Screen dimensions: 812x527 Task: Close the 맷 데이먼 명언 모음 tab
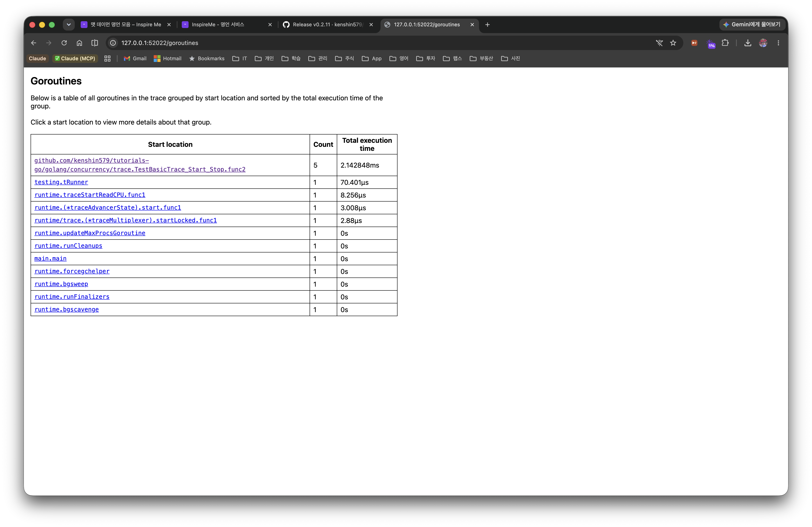169,25
